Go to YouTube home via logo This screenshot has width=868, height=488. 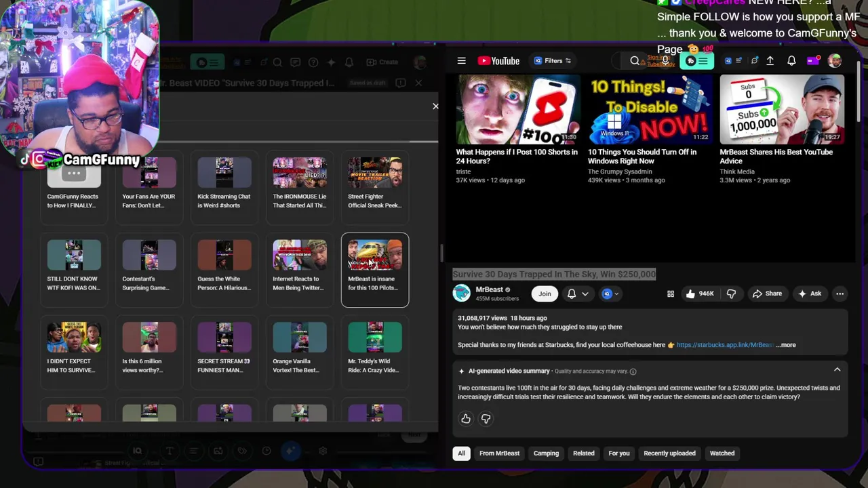(498, 61)
